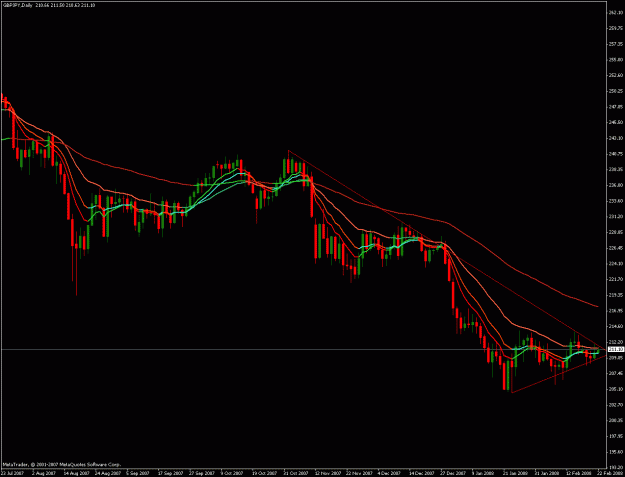This screenshot has width=625, height=477.
Task: Click the 212.20 price scale label
Action: pyautogui.click(x=616, y=342)
